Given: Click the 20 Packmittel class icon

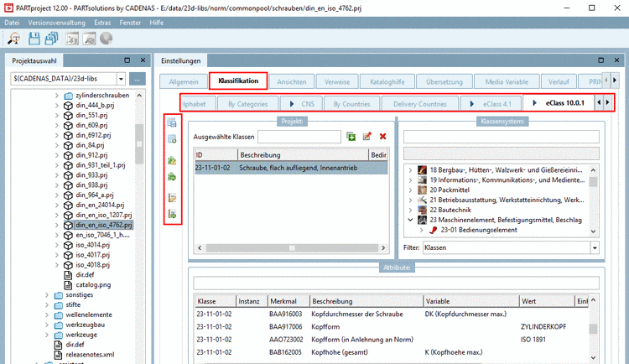Looking at the screenshot, I should point(422,190).
